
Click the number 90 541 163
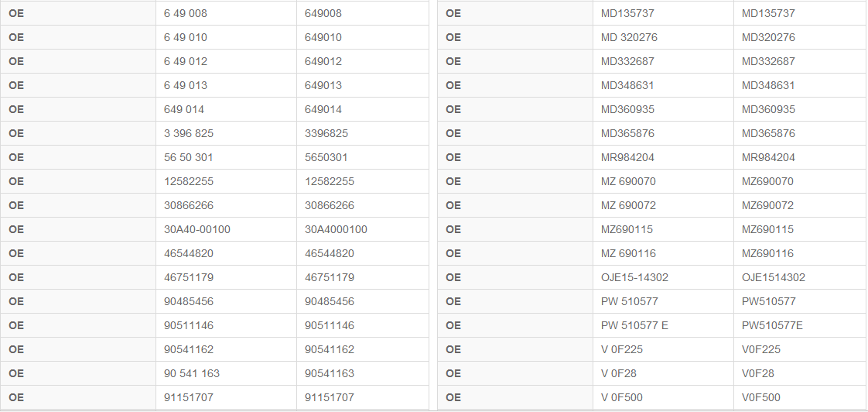tap(226, 374)
